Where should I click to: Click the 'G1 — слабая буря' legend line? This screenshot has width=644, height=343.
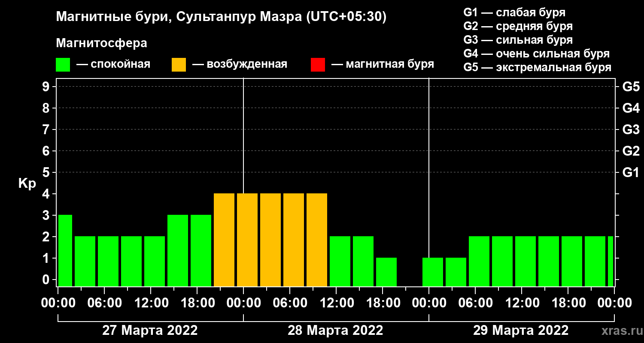[x=514, y=12]
